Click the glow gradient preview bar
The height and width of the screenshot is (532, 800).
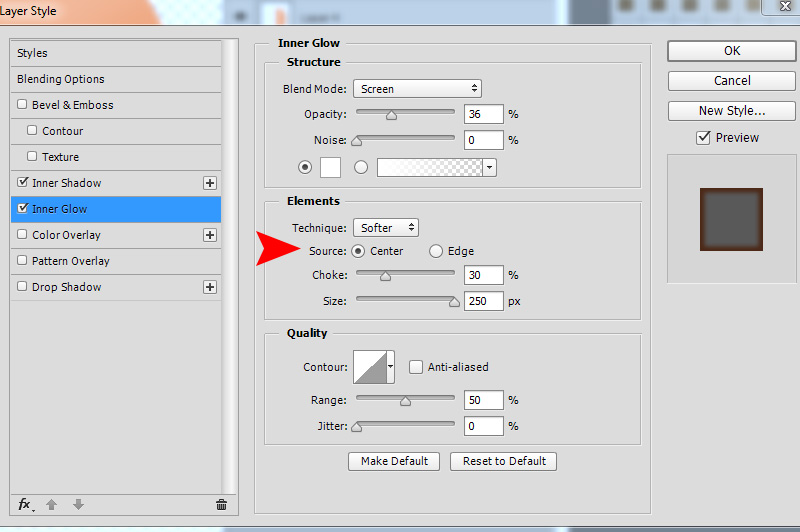point(430,167)
